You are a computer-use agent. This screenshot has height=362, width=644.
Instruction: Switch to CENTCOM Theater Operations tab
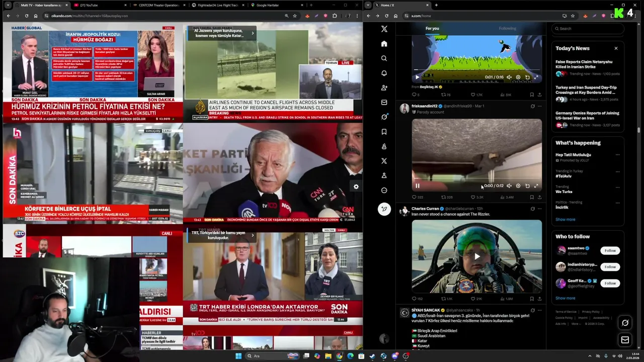click(x=158, y=5)
